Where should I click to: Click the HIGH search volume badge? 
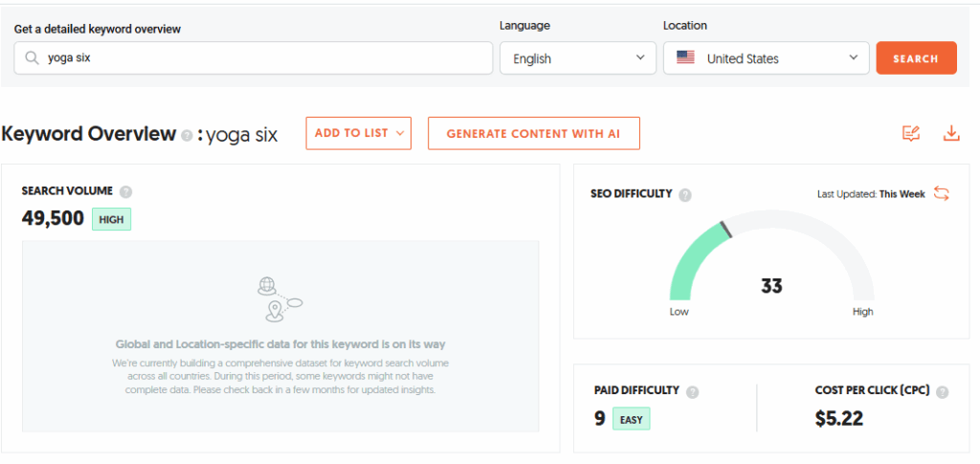(x=111, y=219)
